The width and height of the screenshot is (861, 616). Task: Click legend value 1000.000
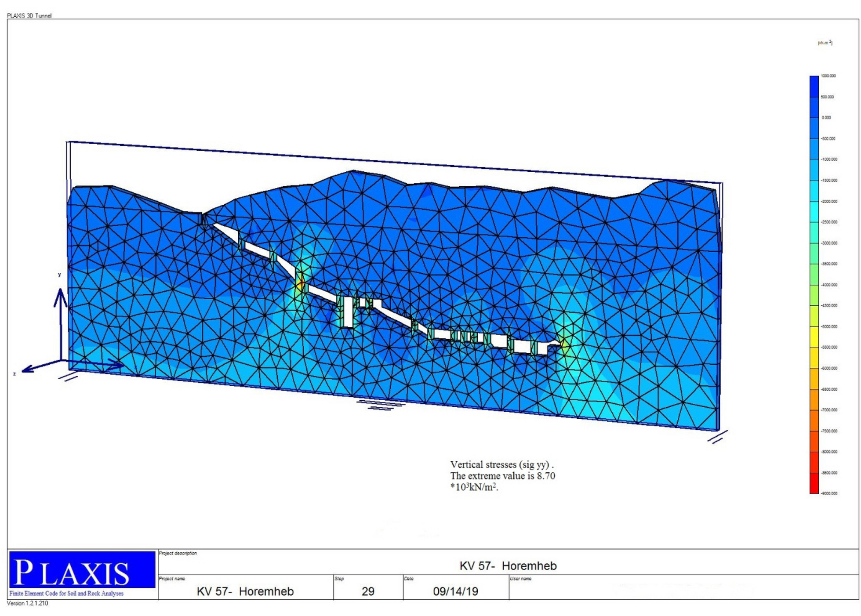pyautogui.click(x=828, y=76)
